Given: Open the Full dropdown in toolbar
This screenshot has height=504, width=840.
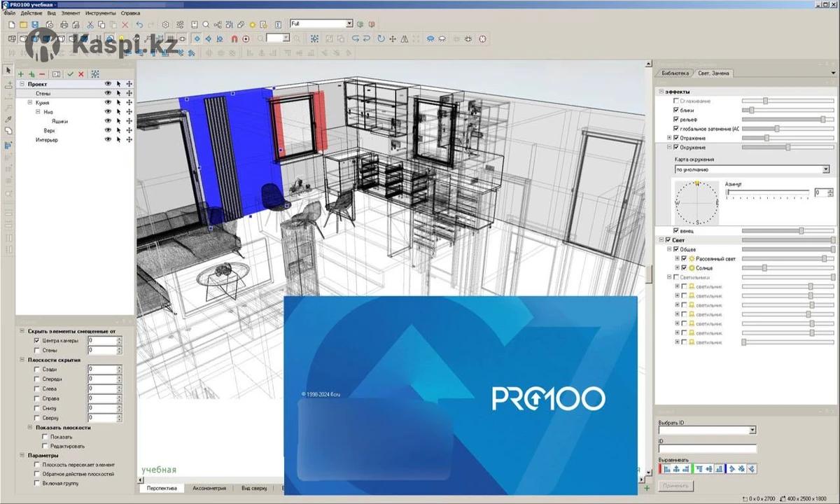Looking at the screenshot, I should [349, 24].
